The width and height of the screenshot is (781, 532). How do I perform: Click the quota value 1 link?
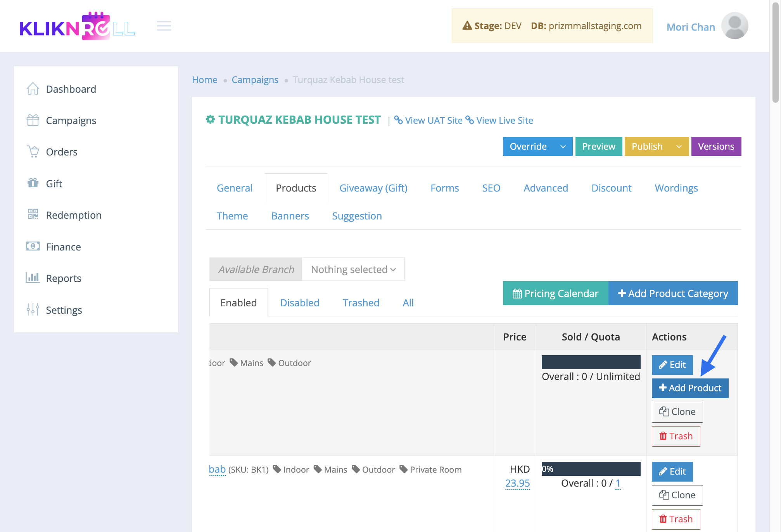pos(618,484)
